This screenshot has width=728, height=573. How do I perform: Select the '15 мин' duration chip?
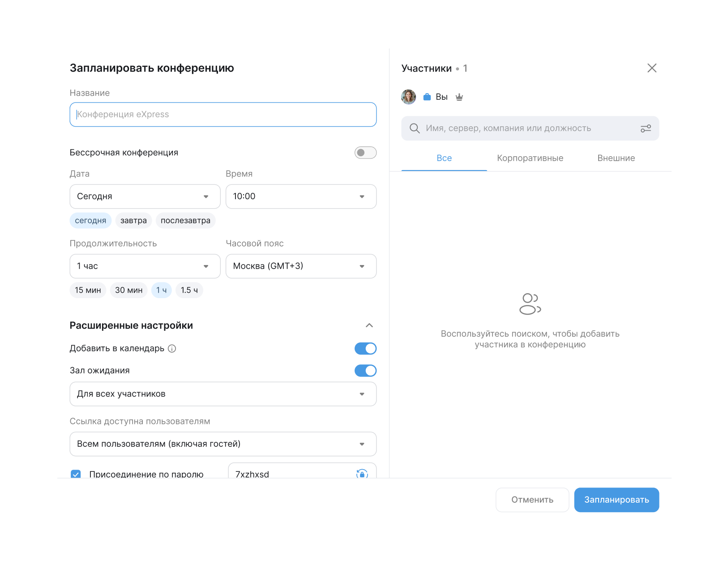coord(88,290)
